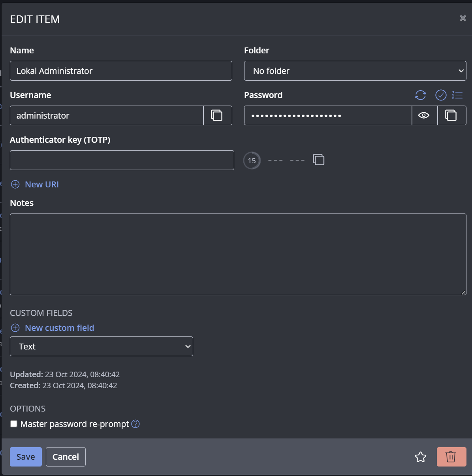Copy the password to clipboard

coord(451,115)
